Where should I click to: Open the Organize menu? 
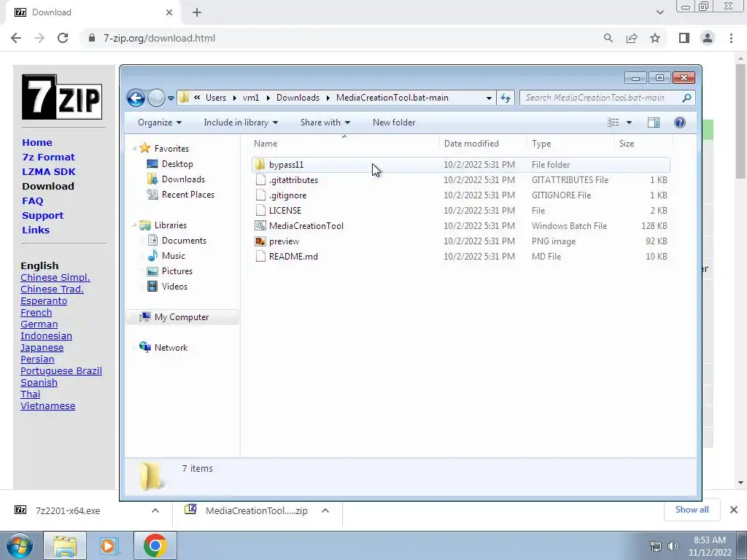coord(160,122)
